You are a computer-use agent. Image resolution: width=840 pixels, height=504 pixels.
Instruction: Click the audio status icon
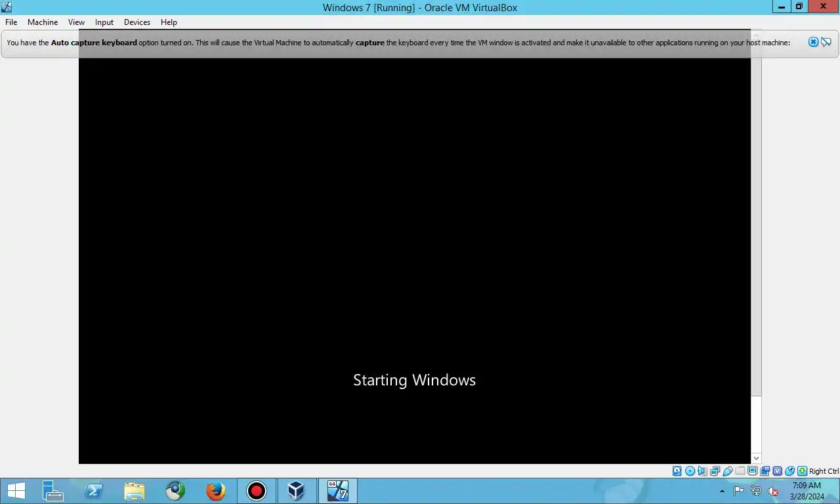(702, 471)
